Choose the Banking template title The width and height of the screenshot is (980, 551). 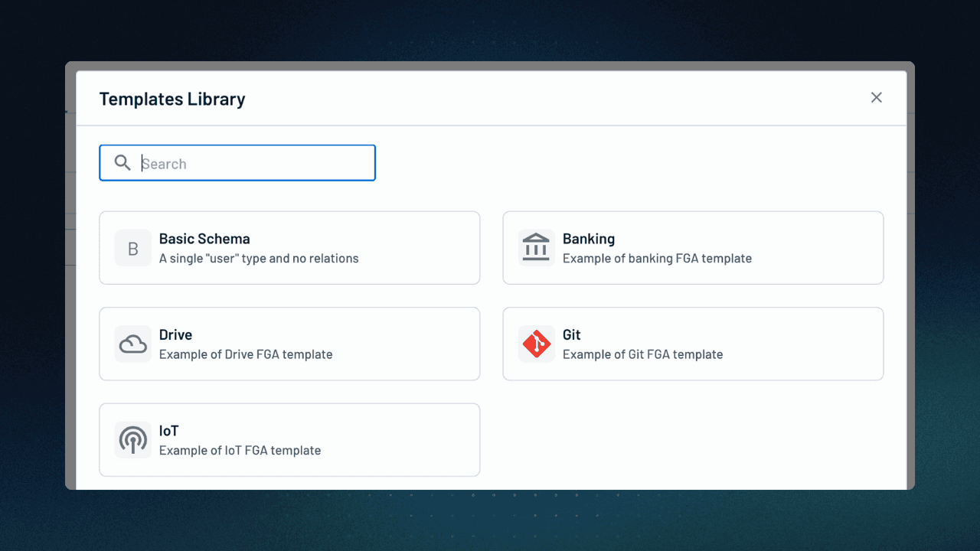pyautogui.click(x=588, y=239)
